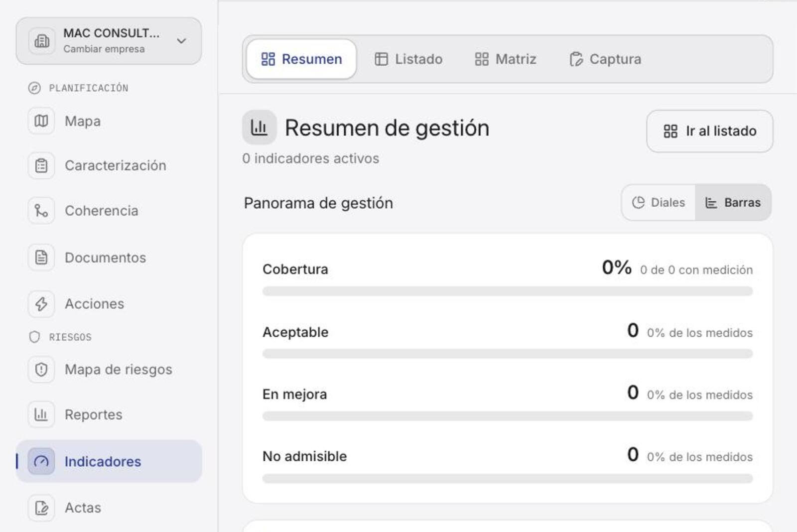Screen dimensions: 797x532
Task: Click the Reportes label in sidebar
Action: pos(94,414)
